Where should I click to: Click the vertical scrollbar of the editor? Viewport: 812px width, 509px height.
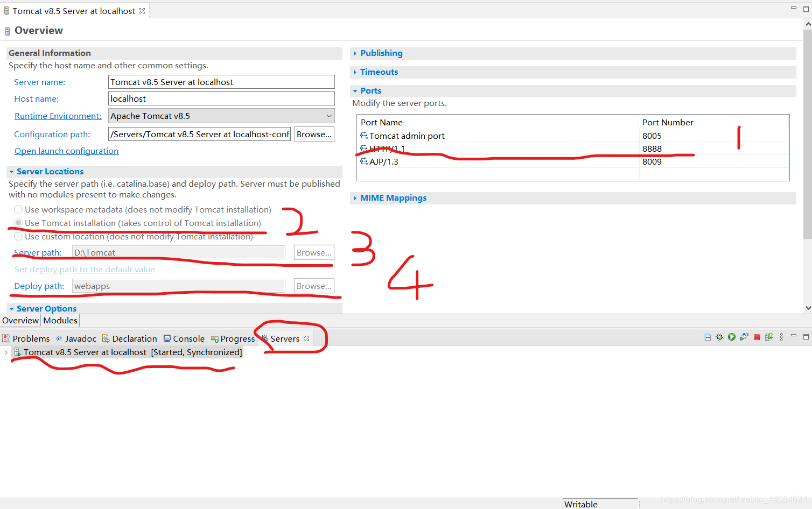(x=807, y=135)
